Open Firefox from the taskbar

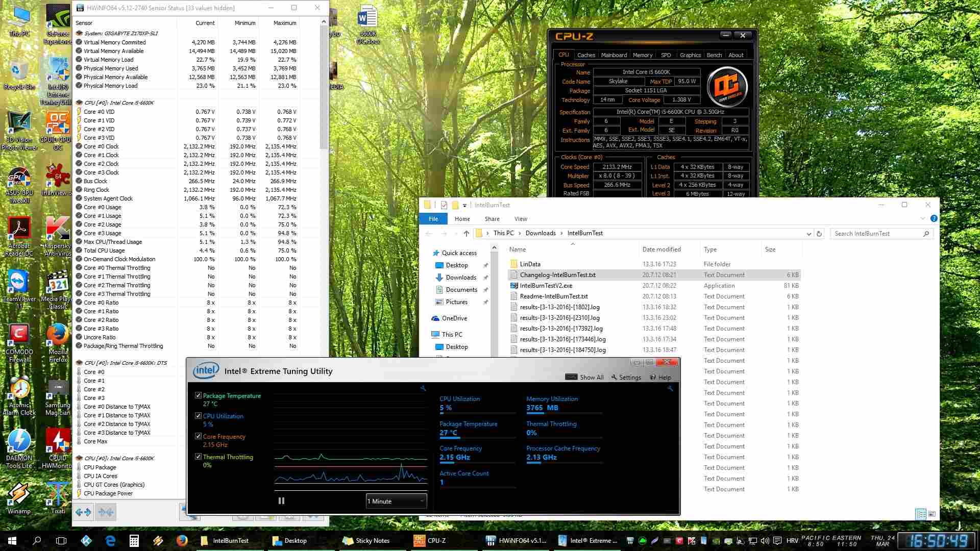pyautogui.click(x=182, y=541)
